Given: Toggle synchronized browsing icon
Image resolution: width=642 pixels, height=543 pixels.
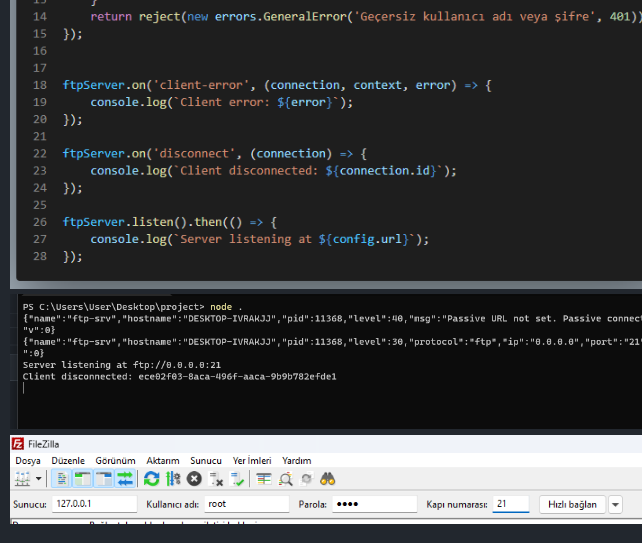Looking at the screenshot, I should click(306, 479).
